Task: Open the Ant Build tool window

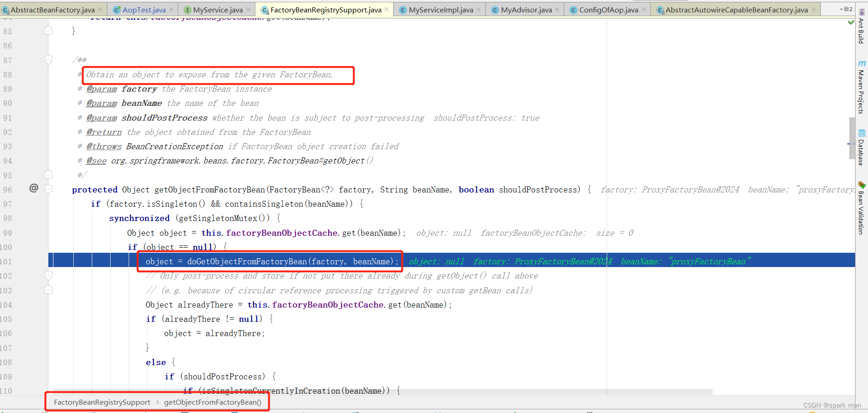Action: (x=861, y=27)
